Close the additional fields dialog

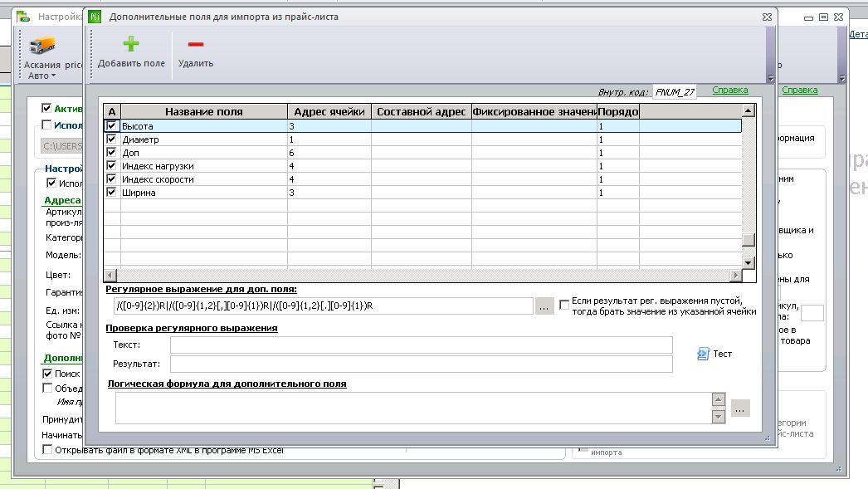click(x=767, y=17)
